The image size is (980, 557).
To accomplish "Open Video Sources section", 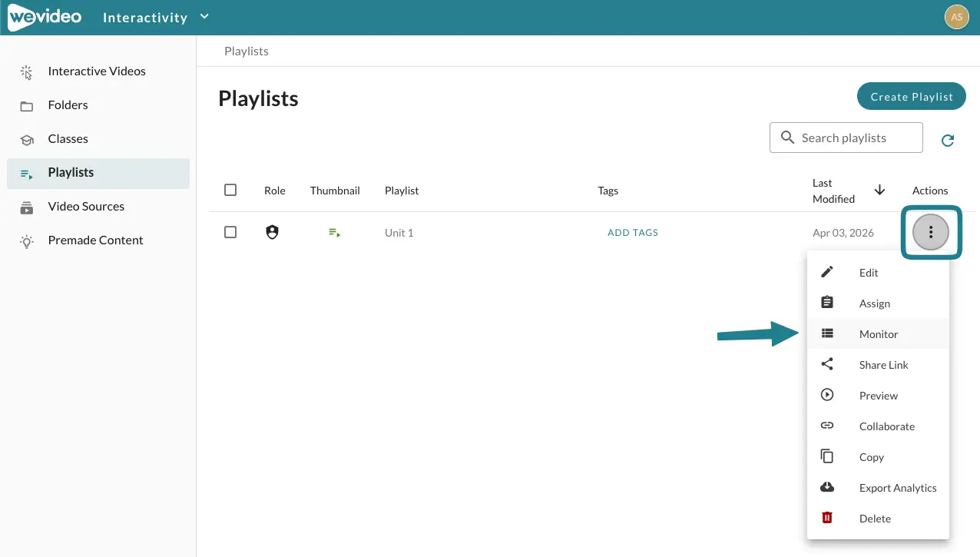I will (x=98, y=207).
